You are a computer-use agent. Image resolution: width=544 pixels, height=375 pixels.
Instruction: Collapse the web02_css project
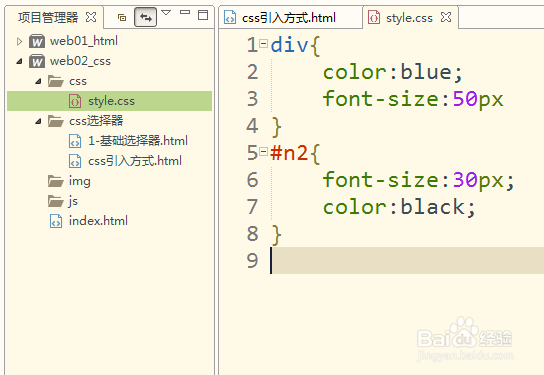click(19, 62)
